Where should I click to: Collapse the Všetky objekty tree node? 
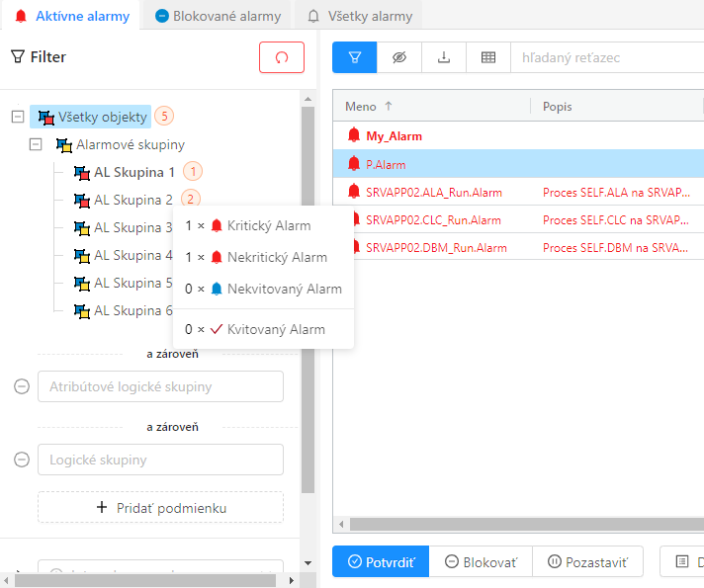point(17,117)
